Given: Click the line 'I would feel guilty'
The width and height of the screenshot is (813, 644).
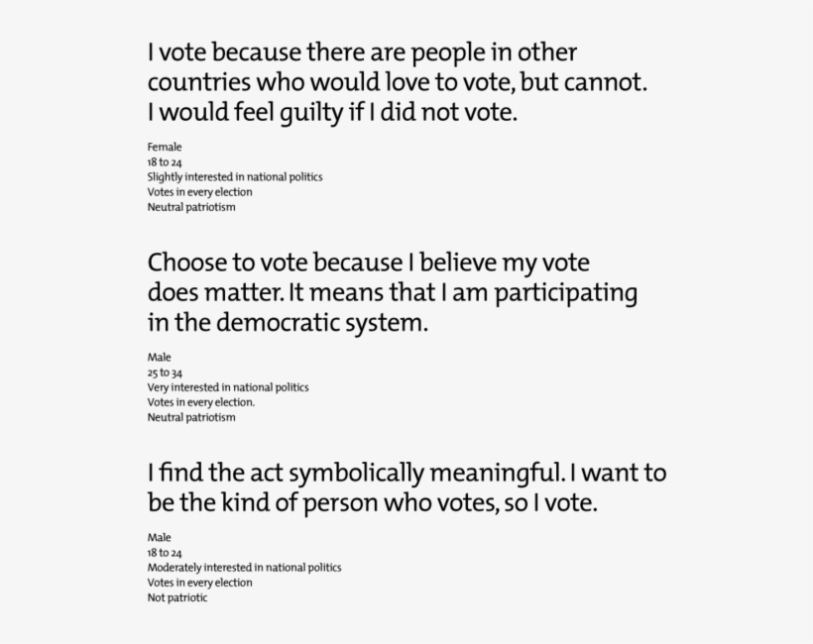Looking at the screenshot, I should pyautogui.click(x=332, y=112).
